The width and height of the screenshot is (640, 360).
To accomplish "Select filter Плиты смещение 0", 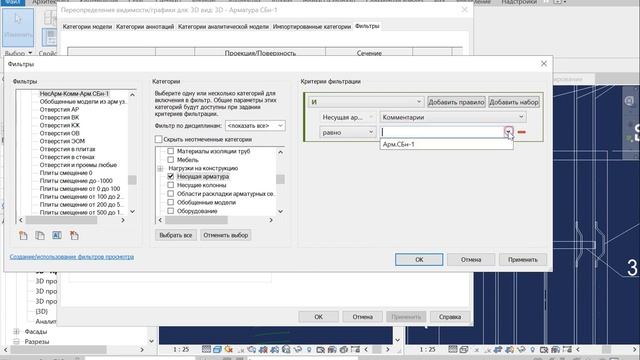I will click(x=66, y=173).
